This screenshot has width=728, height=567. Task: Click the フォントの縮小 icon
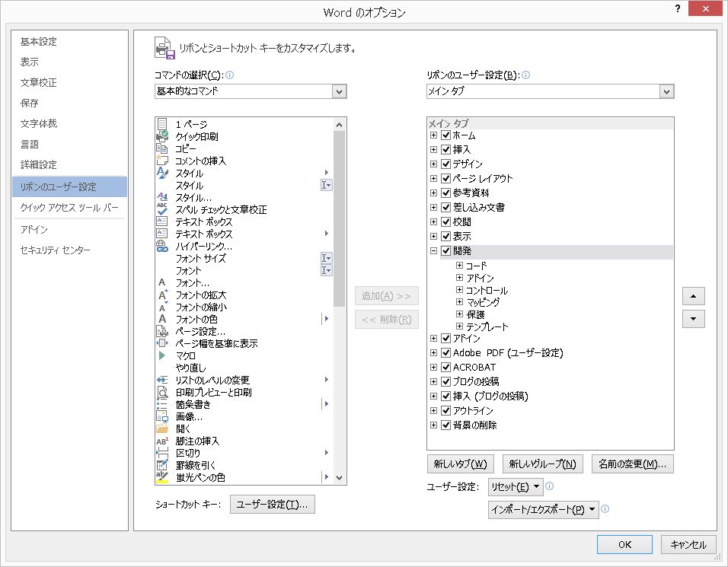162,307
